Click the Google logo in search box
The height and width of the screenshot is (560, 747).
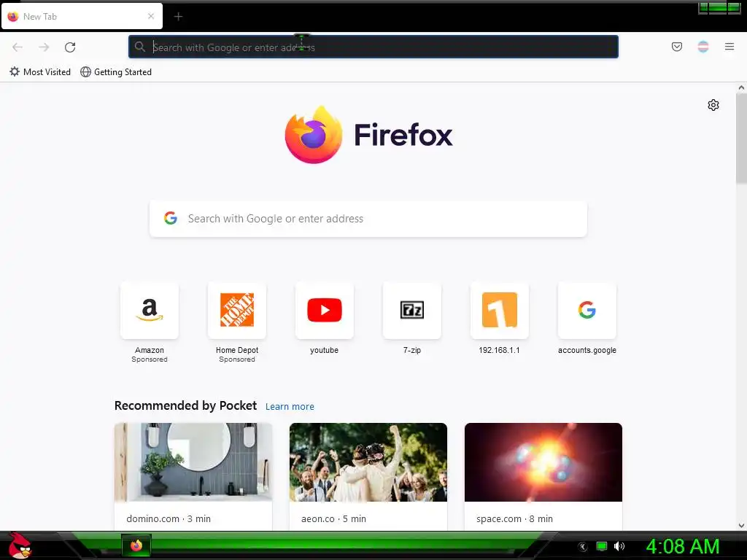tap(171, 218)
